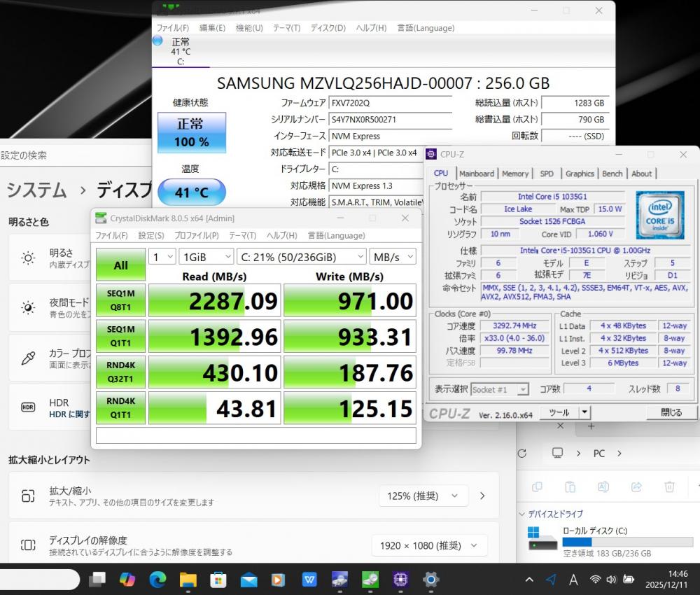Viewport: 700px width, 595px height.
Task: Click the Settings gear taskbar icon
Action: click(431, 580)
